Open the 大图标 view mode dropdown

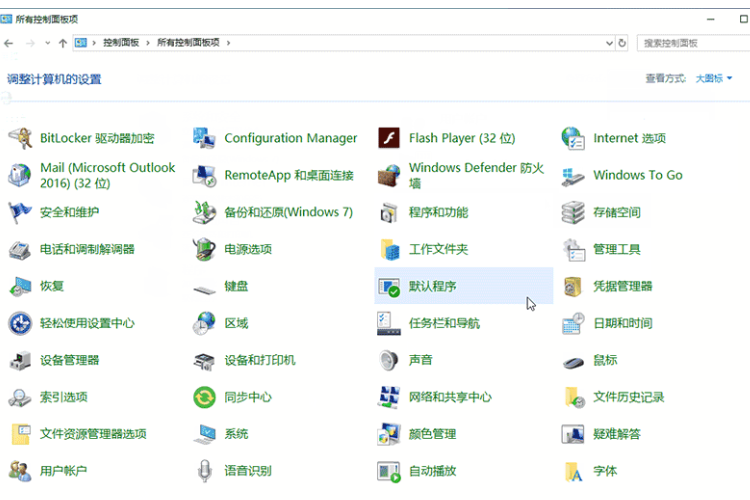pos(714,78)
